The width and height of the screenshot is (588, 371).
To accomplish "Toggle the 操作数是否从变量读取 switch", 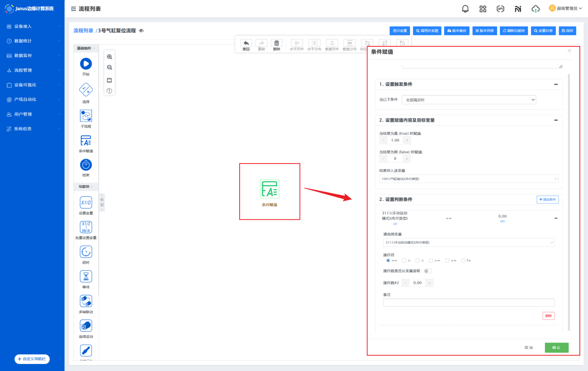I will tap(427, 271).
